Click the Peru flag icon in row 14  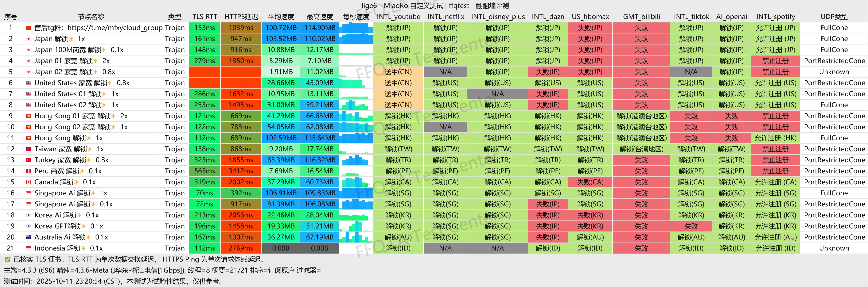coord(28,171)
